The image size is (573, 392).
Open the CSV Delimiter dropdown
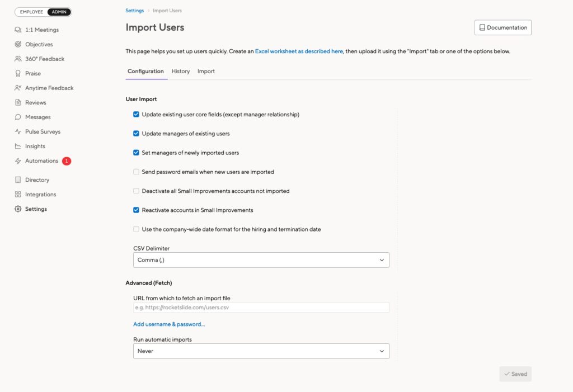(x=261, y=260)
